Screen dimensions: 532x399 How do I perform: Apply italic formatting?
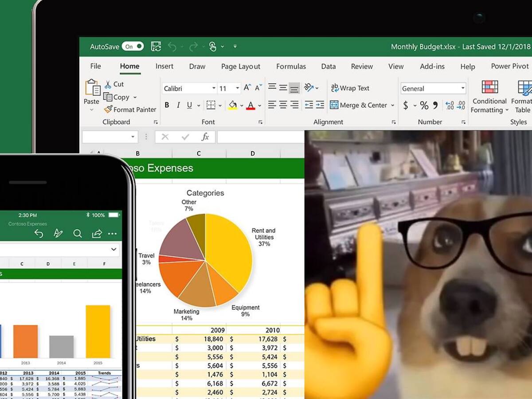pyautogui.click(x=178, y=105)
